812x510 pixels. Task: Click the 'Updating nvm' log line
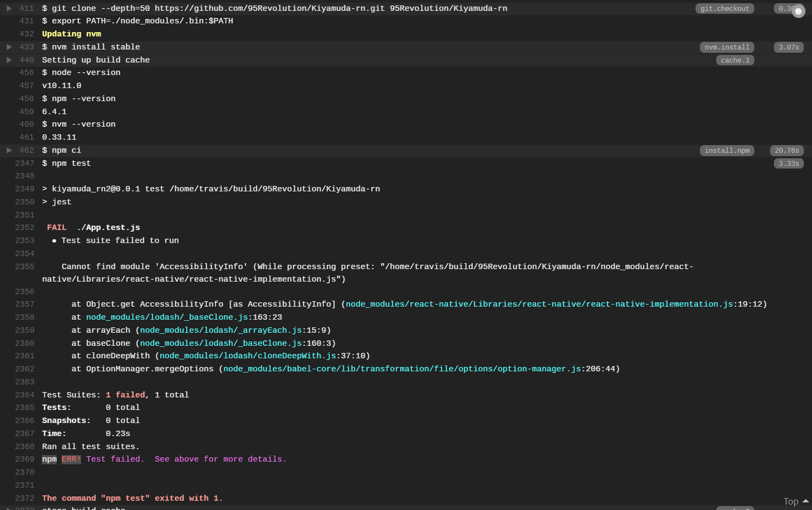coord(71,34)
